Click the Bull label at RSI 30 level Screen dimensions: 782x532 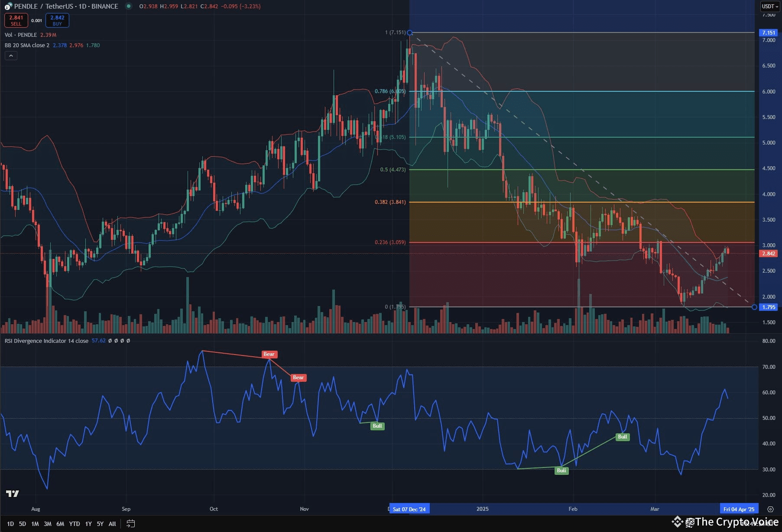561,471
